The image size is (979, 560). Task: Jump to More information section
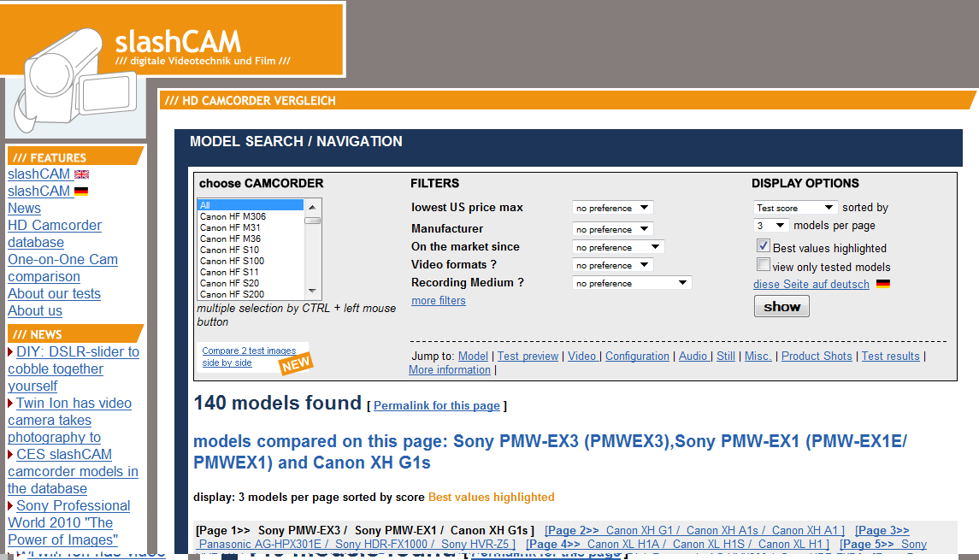click(450, 369)
